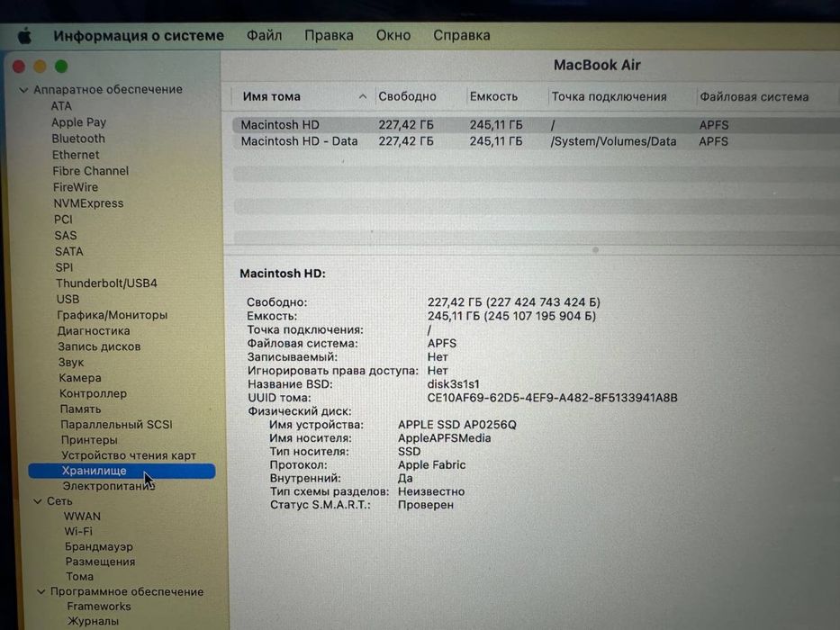Collapse the Программное обеспечение section
Viewport: 840px width, 630px height.
coord(41,592)
